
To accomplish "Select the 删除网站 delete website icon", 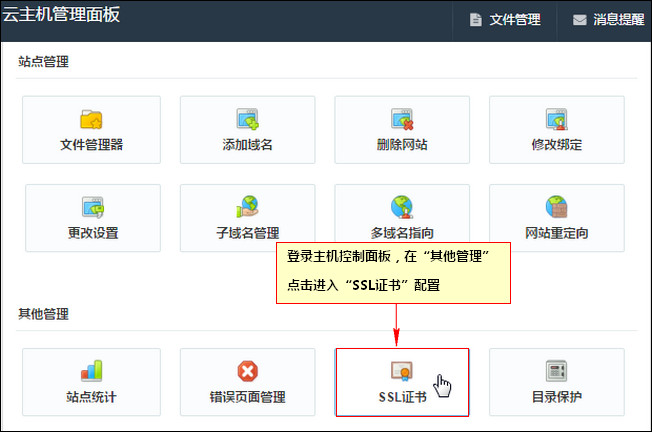I will pyautogui.click(x=402, y=119).
